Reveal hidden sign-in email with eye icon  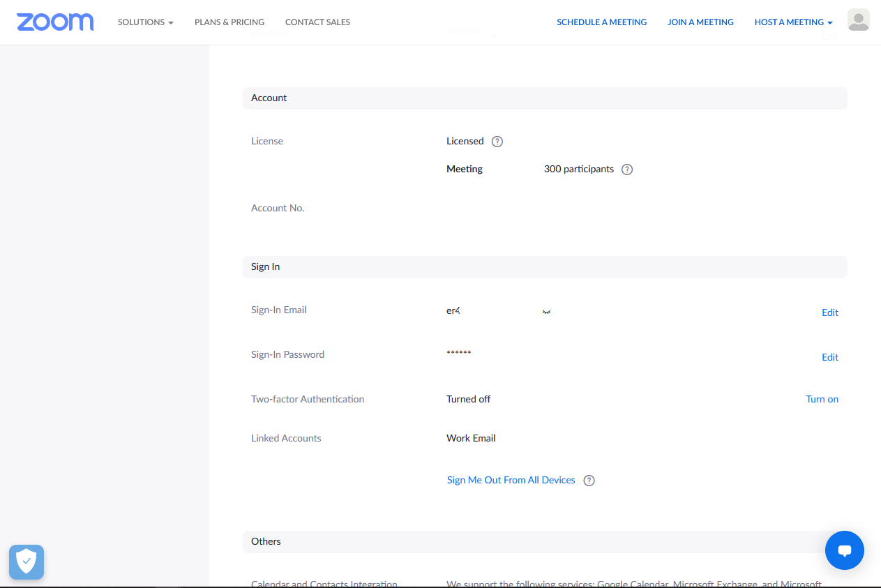coord(547,312)
